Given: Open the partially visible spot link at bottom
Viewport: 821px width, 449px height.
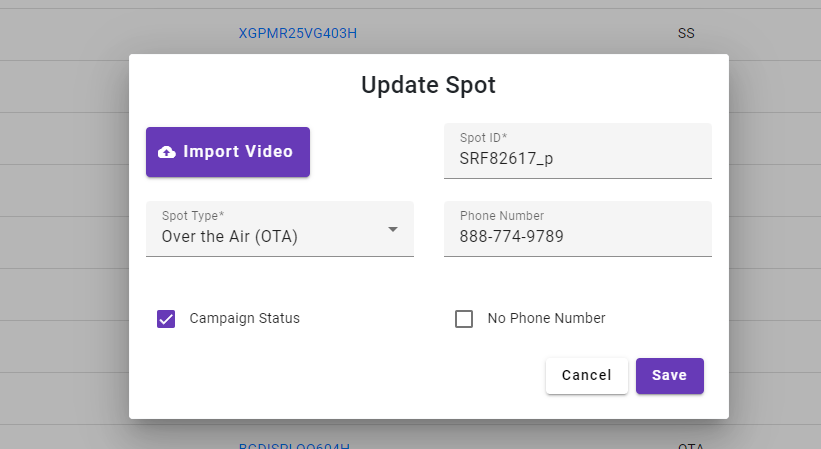Looking at the screenshot, I should (x=294, y=446).
